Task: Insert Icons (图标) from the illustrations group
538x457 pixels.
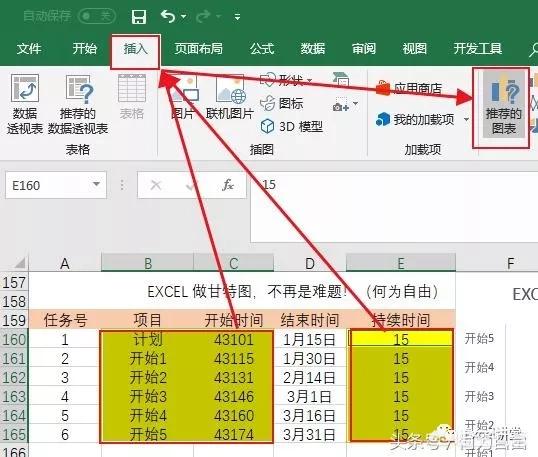Action: tap(282, 103)
